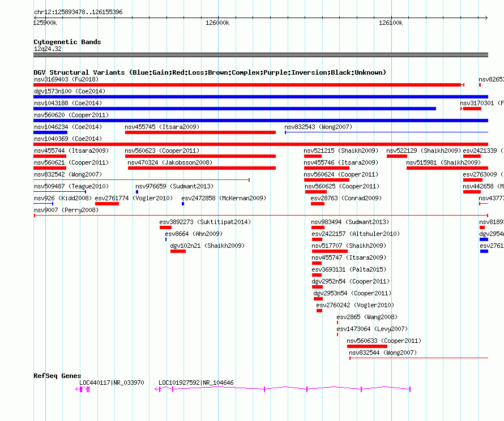Click the 125900k ruler tick label
This screenshot has height=421, width=504.
(x=45, y=23)
